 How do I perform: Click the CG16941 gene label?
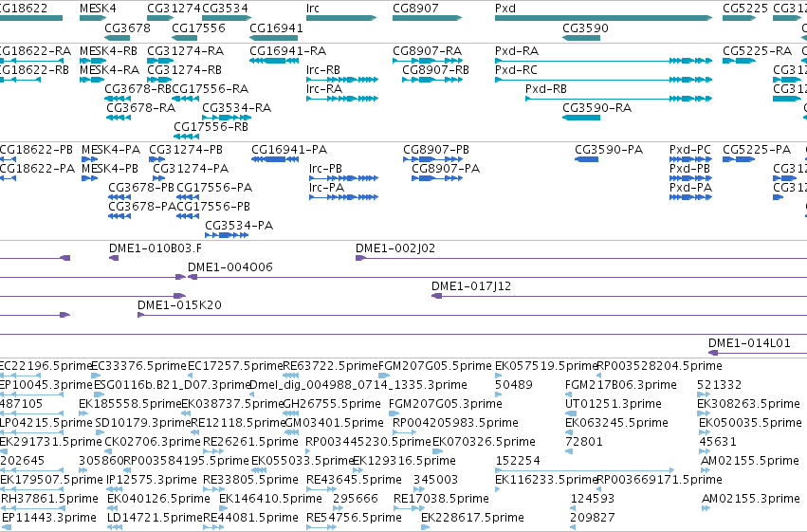click(x=276, y=28)
